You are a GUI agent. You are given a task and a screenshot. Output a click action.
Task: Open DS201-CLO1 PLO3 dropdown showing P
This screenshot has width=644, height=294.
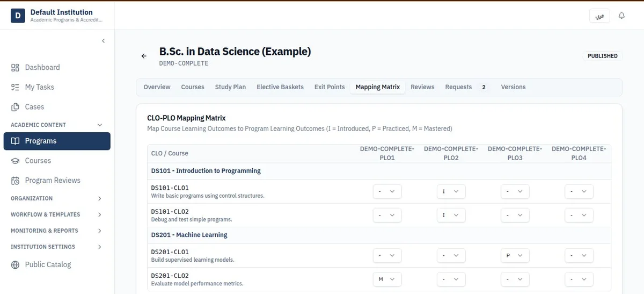pyautogui.click(x=515, y=255)
